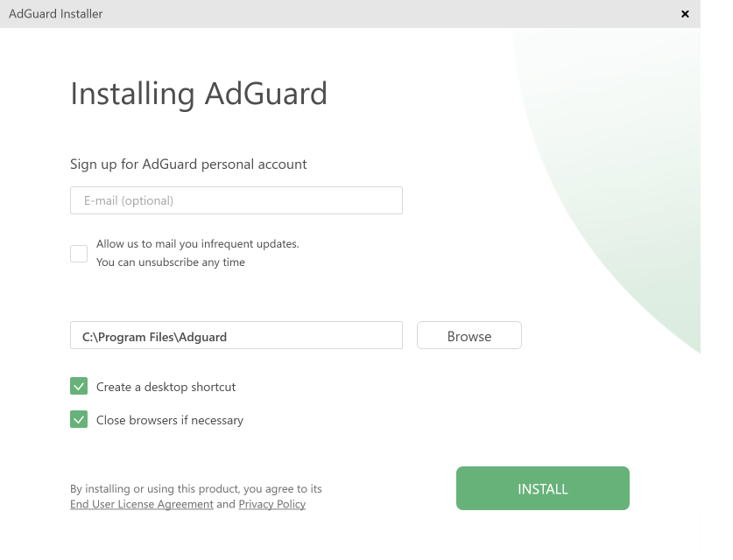Start installation with the INSTALL button
The image size is (733, 560).
point(542,488)
